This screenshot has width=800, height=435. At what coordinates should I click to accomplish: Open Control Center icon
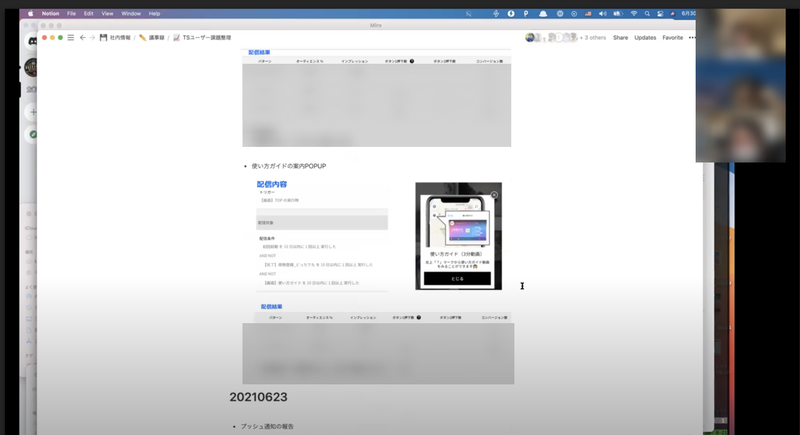tap(660, 14)
